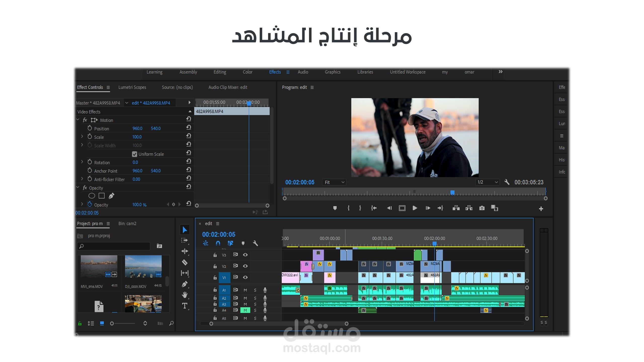This screenshot has height=362, width=644.
Task: Click the Play button in Program monitor
Action: click(415, 208)
